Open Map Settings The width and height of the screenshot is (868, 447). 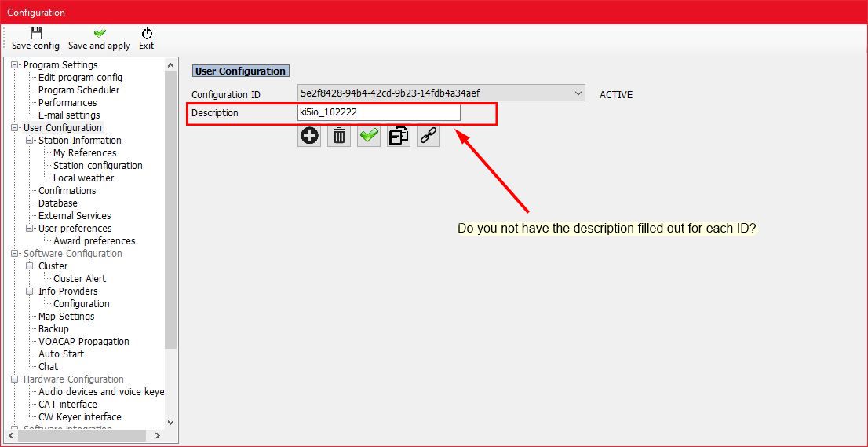pyautogui.click(x=67, y=317)
